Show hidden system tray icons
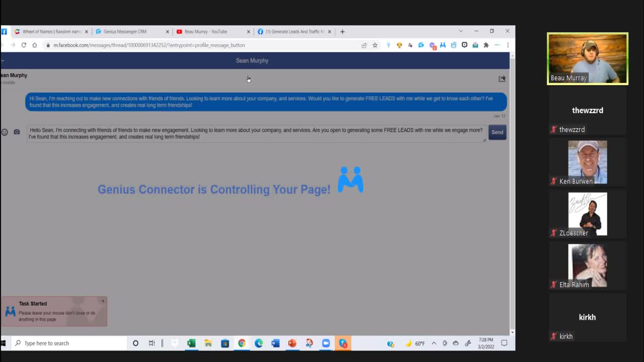 pyautogui.click(x=434, y=343)
